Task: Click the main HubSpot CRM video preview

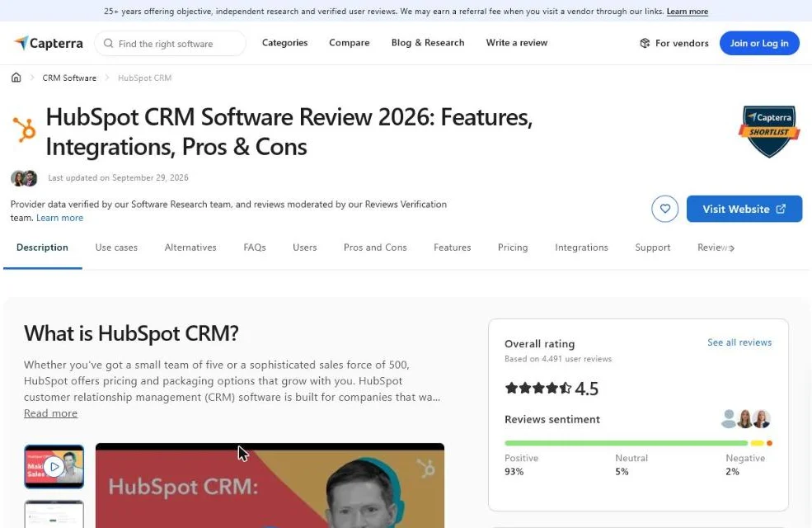Action: [x=270, y=485]
